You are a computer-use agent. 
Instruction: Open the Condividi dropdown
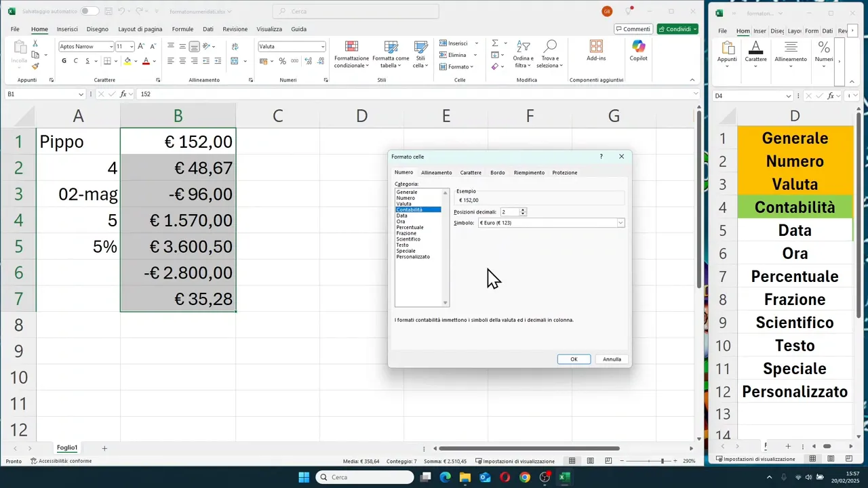(x=695, y=29)
